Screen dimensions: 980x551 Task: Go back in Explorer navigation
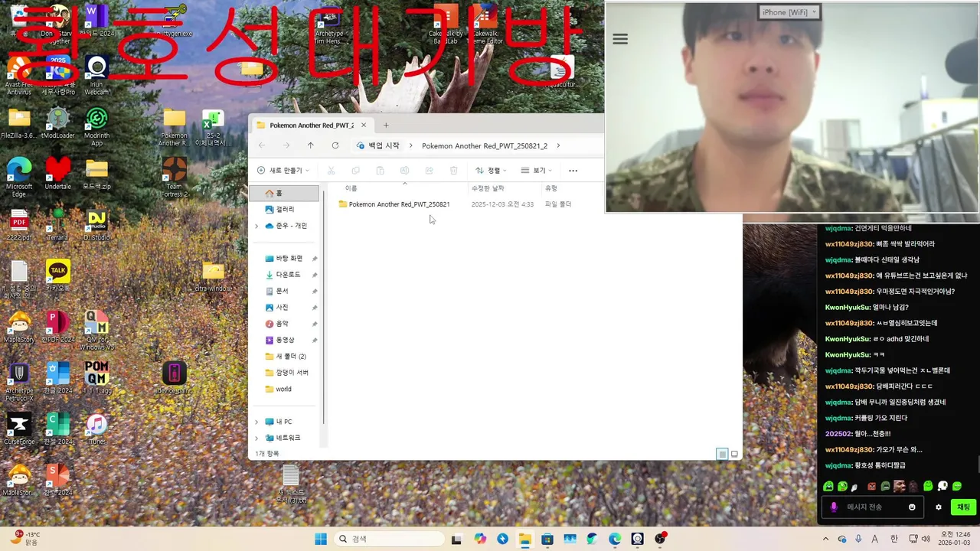coord(262,145)
